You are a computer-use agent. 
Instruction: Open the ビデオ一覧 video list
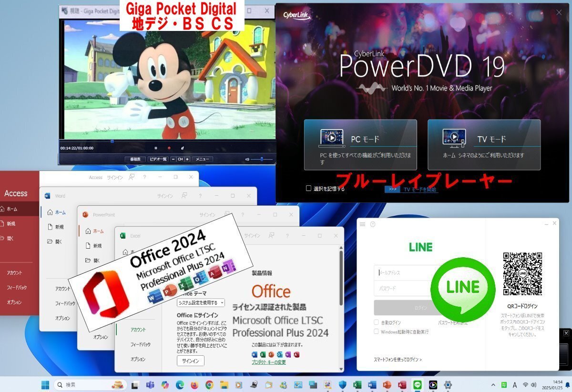158,159
